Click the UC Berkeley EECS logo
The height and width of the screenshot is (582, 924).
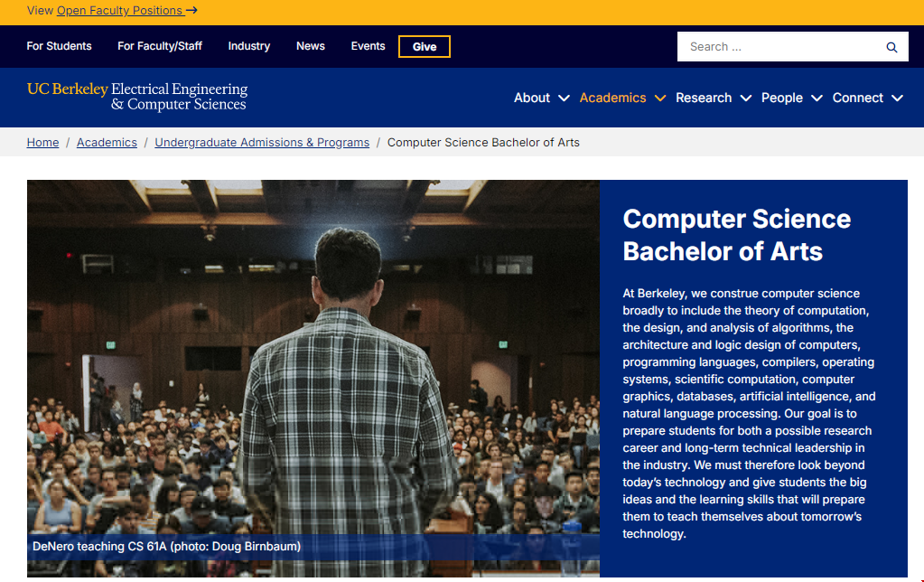(137, 97)
